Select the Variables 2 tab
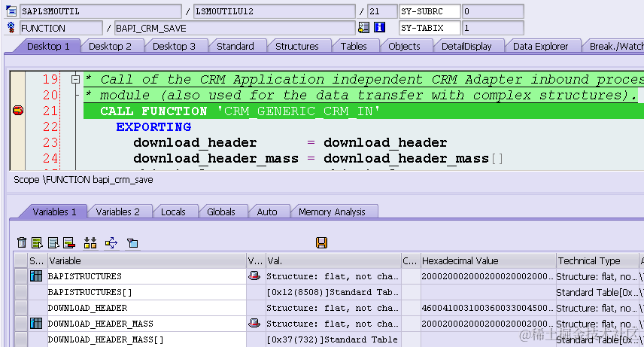Viewport: 644px width, 347px height. tap(118, 212)
